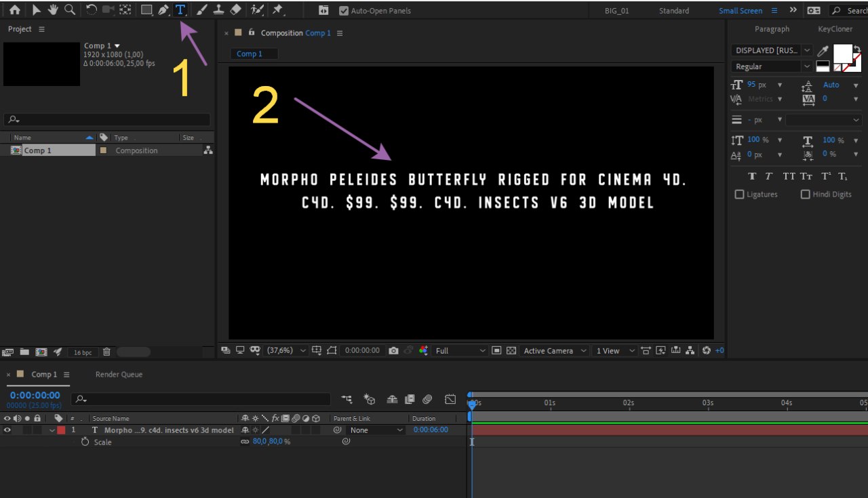Select the Pan Behind anchor point tool
Viewport: 868px width, 498px height.
[125, 10]
